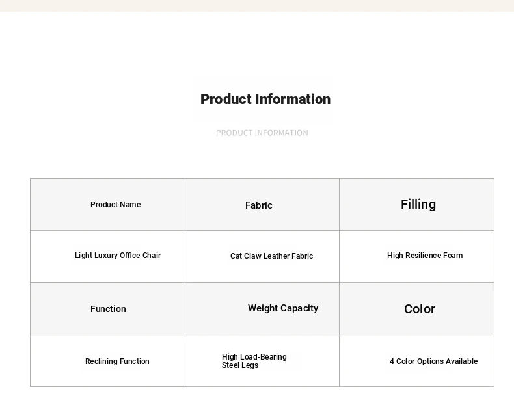
Task: Select Light Luxury Office Chair text
Action: (118, 256)
